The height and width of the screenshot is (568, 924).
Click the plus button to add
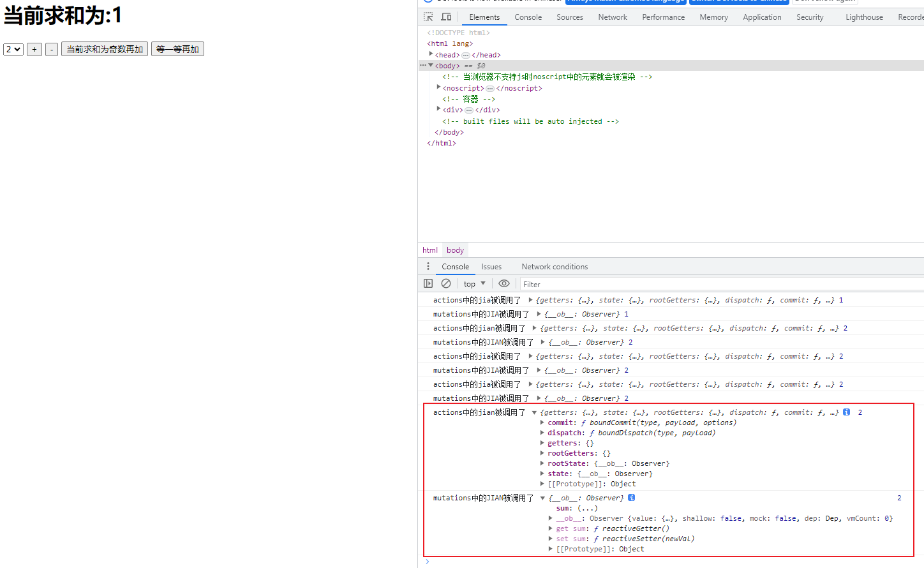coord(34,49)
